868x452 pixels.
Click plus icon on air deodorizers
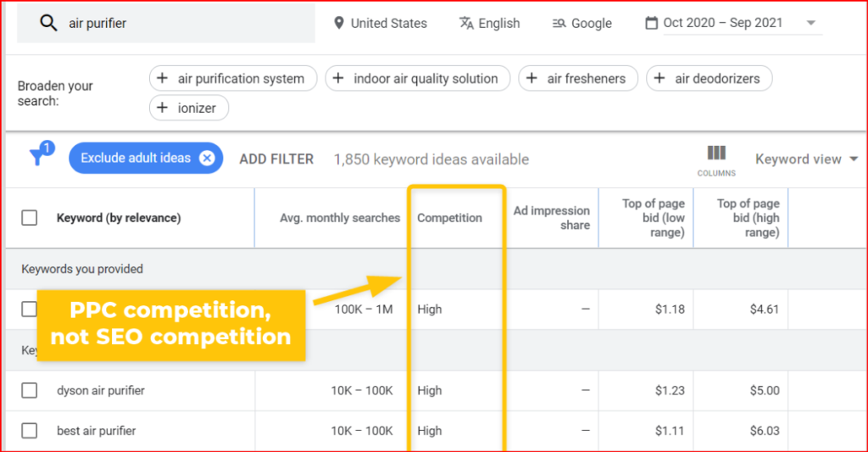click(659, 78)
